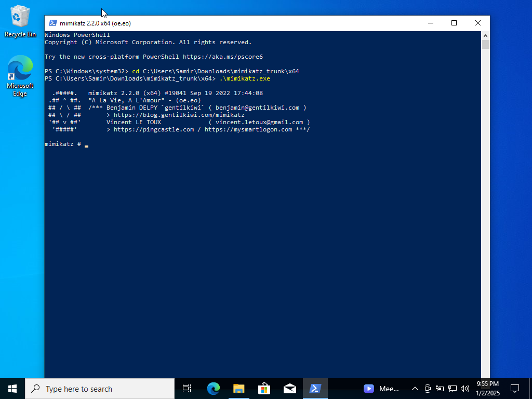Click the https://mysmartlogon.com text
532x399 pixels.
pyautogui.click(x=248, y=129)
